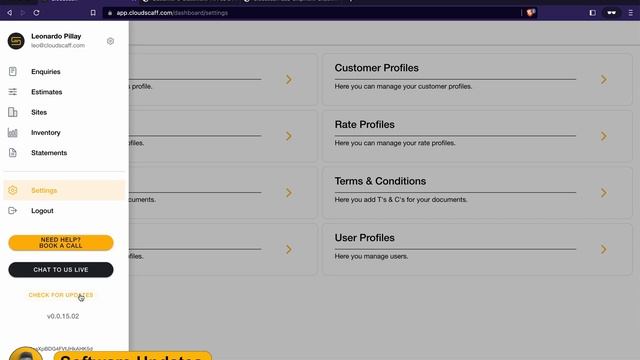The height and width of the screenshot is (360, 640).
Task: Go back with browser back arrow
Action: tap(9, 13)
